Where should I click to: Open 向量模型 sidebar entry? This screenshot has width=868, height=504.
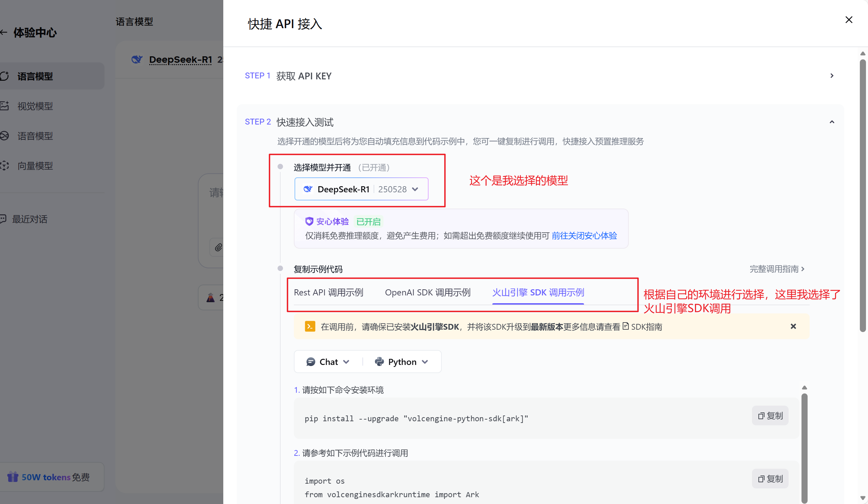pyautogui.click(x=35, y=166)
